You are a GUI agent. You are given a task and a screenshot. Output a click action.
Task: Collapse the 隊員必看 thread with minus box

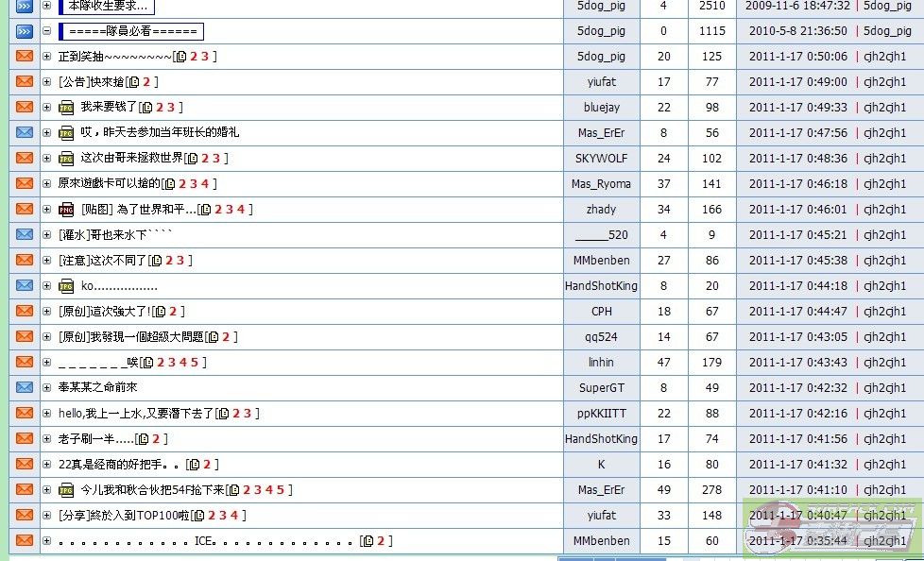click(x=47, y=31)
